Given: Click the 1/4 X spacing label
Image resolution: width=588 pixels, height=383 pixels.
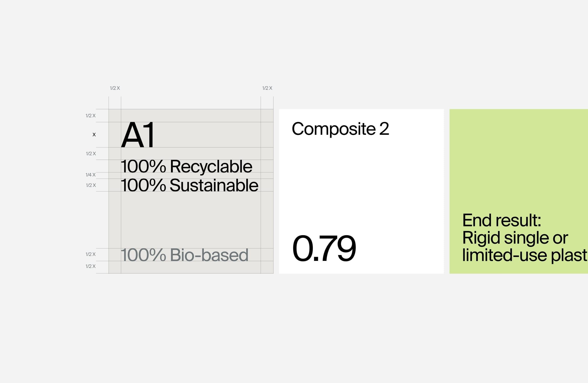Looking at the screenshot, I should [x=90, y=175].
